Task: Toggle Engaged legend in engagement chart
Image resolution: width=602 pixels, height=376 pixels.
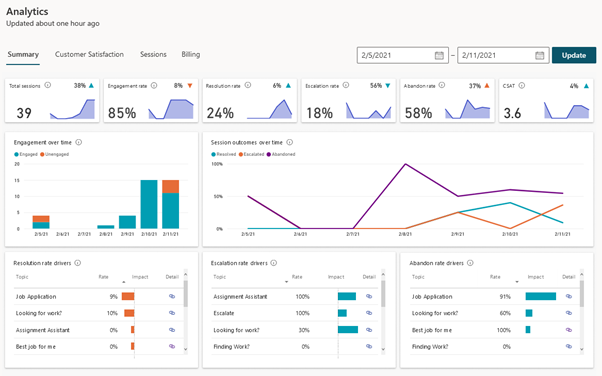Action: point(26,154)
